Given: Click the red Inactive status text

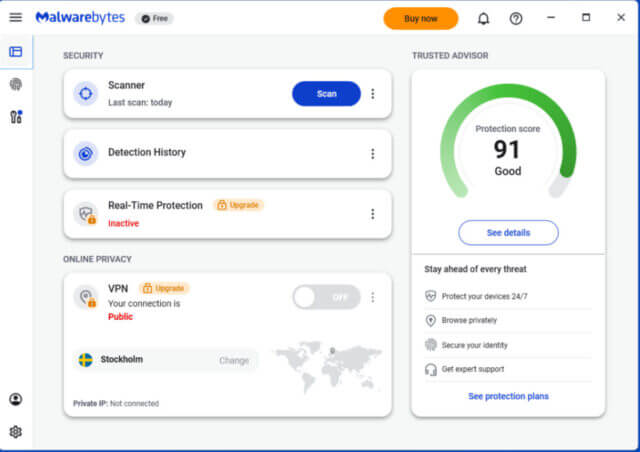Looking at the screenshot, I should (x=123, y=223).
